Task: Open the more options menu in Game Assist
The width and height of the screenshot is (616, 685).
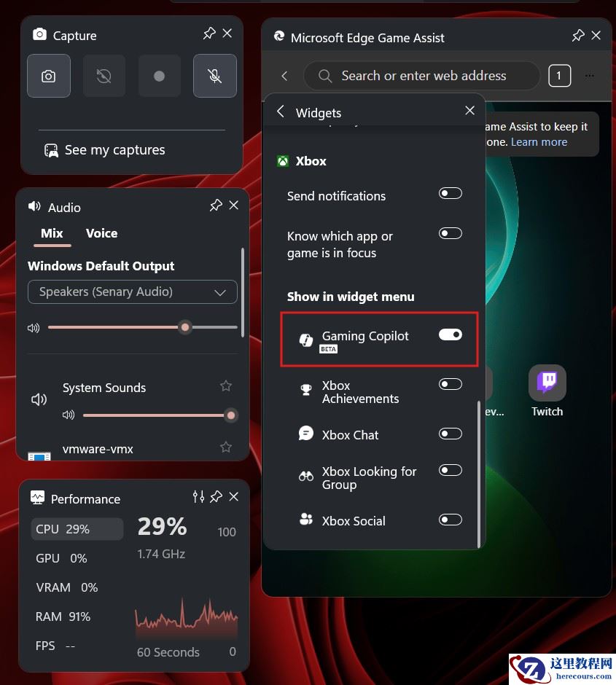Action: tap(590, 75)
